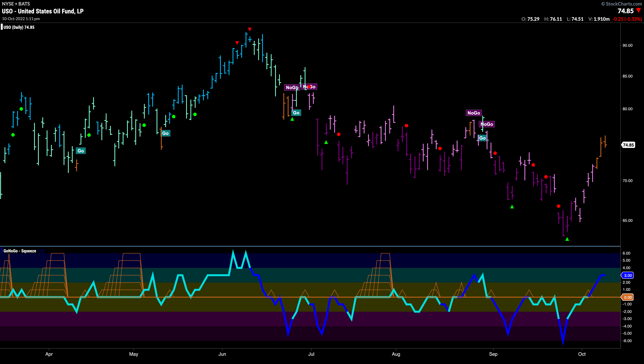
Task: Click the red down-arrow beside last price 74.85
Action: point(638,10)
